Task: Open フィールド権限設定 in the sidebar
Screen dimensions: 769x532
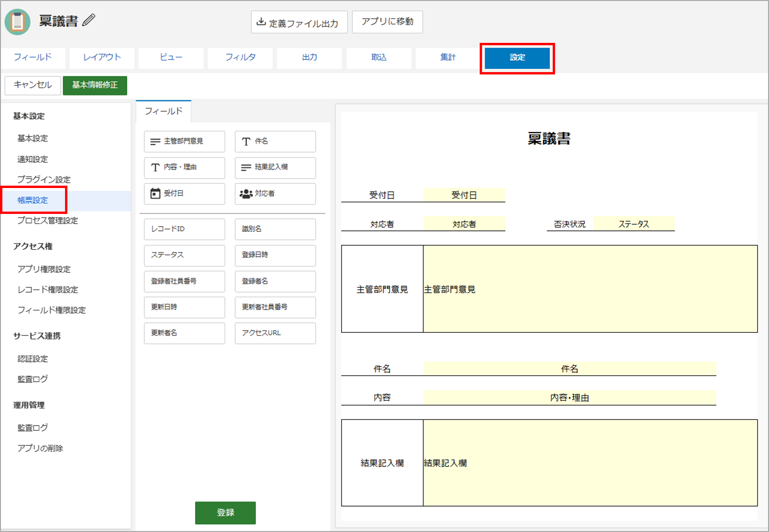Action: [x=51, y=310]
